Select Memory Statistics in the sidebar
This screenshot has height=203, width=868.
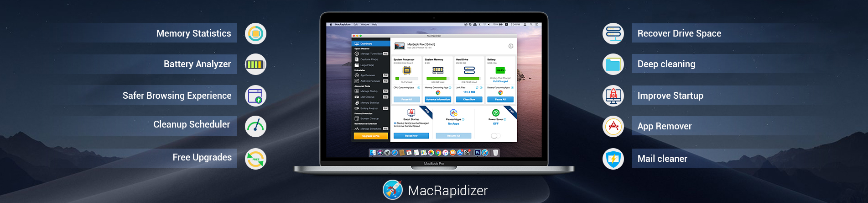coord(371,103)
